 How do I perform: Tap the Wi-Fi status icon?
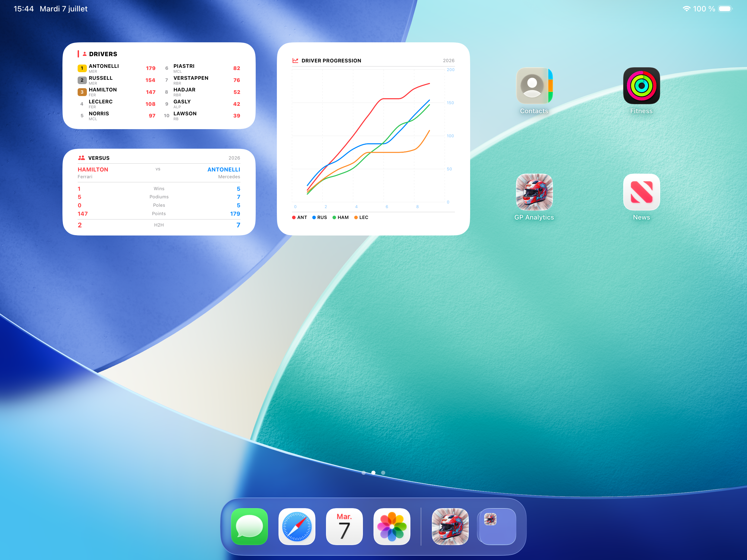coord(686,9)
